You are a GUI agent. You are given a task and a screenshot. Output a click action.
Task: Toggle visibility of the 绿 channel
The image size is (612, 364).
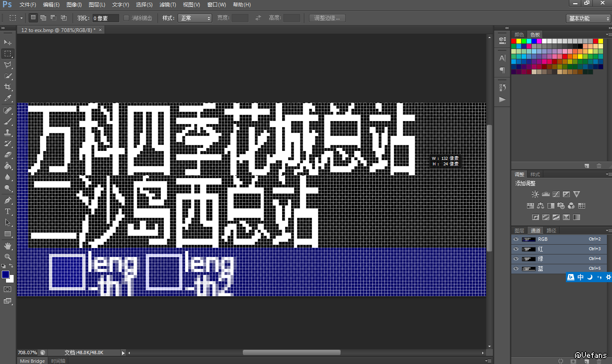tap(516, 259)
